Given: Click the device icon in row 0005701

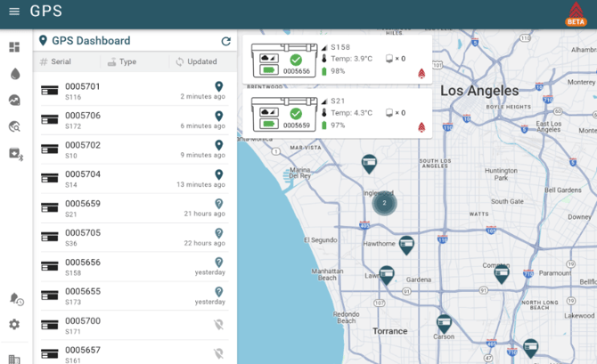Looking at the screenshot, I should (50, 91).
